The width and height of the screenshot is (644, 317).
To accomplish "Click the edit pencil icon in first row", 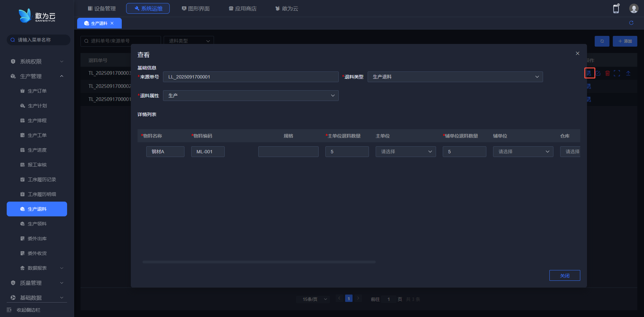I will click(x=598, y=73).
